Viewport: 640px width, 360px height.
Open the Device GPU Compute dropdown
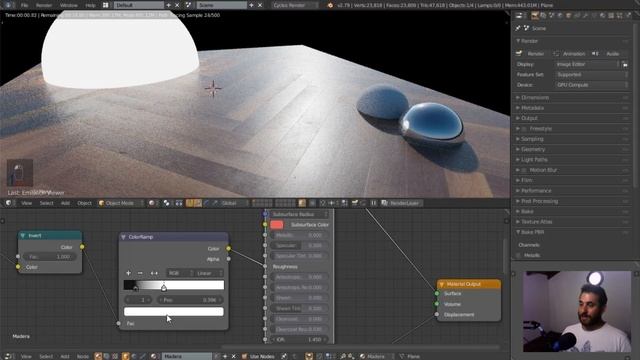(591, 85)
